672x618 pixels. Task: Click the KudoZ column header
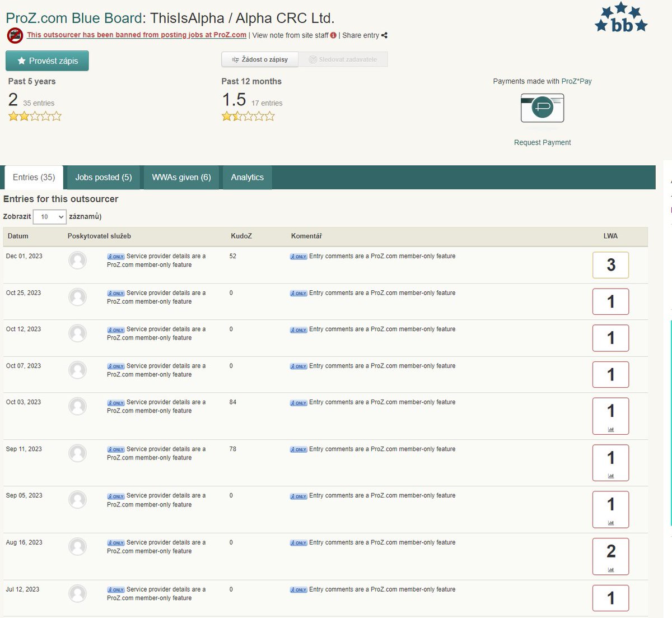click(x=241, y=236)
